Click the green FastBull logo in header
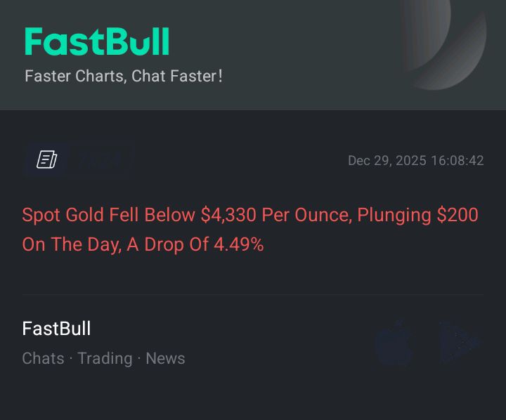This screenshot has width=506, height=420. [97, 42]
